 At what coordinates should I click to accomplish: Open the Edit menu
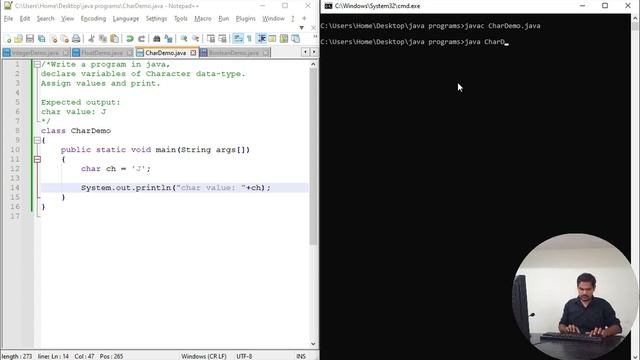pyautogui.click(x=25, y=19)
